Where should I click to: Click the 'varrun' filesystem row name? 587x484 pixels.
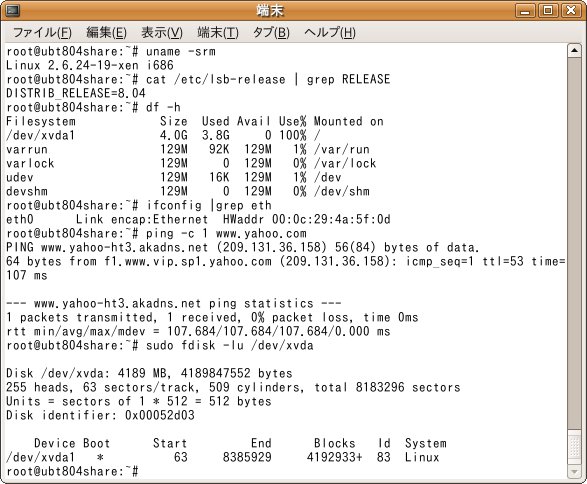pyautogui.click(x=27, y=149)
